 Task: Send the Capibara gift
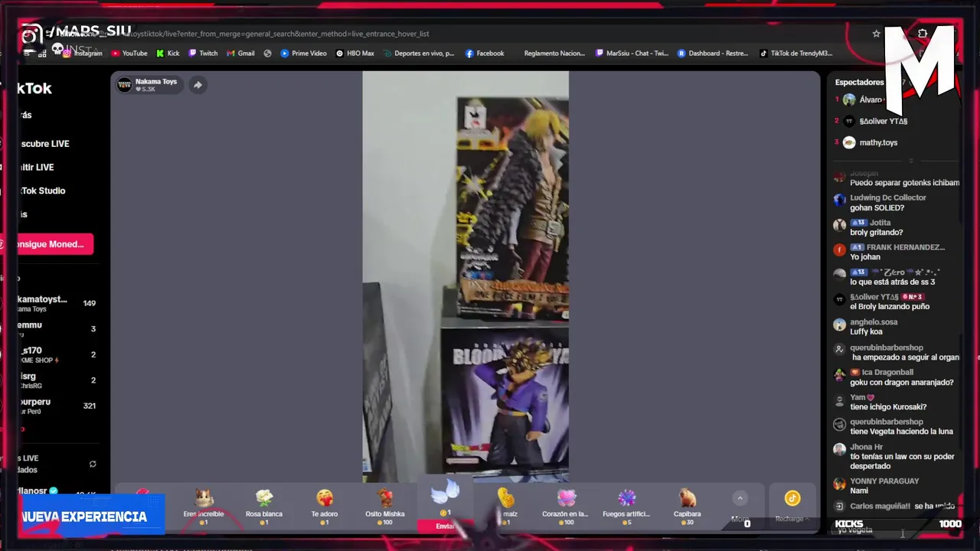click(687, 507)
